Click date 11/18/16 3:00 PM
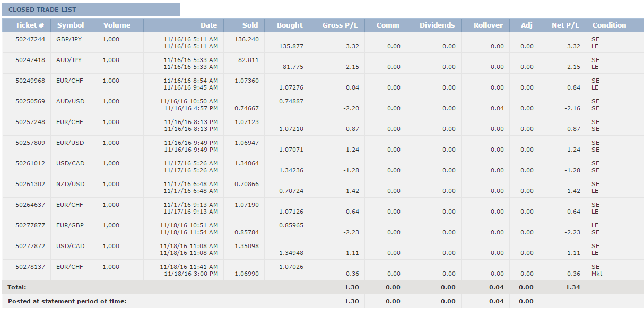644x316 pixels. point(190,274)
